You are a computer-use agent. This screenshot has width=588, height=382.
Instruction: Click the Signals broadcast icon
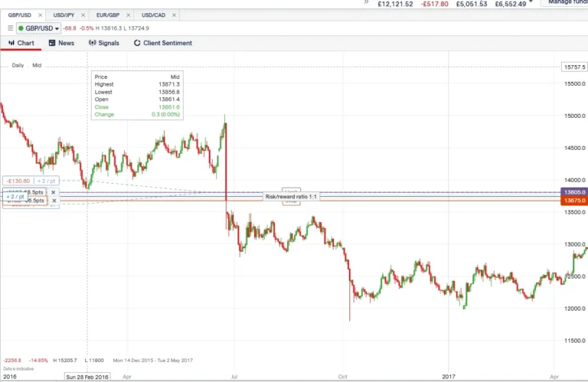pos(92,43)
